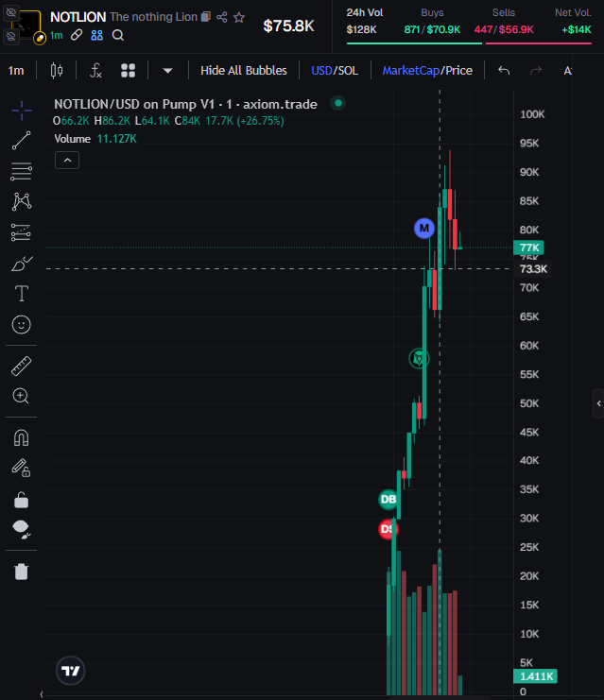
Task: Open the indicators fx menu
Action: 96,71
